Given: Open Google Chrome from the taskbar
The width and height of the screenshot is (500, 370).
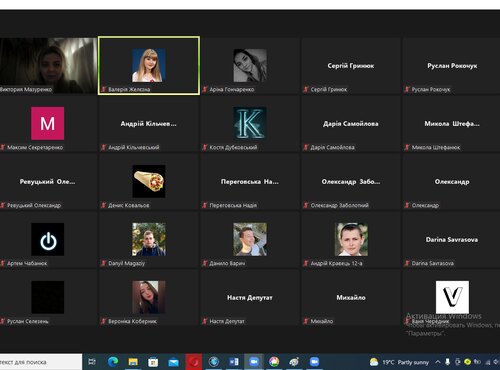Looking at the screenshot, I should (274, 362).
